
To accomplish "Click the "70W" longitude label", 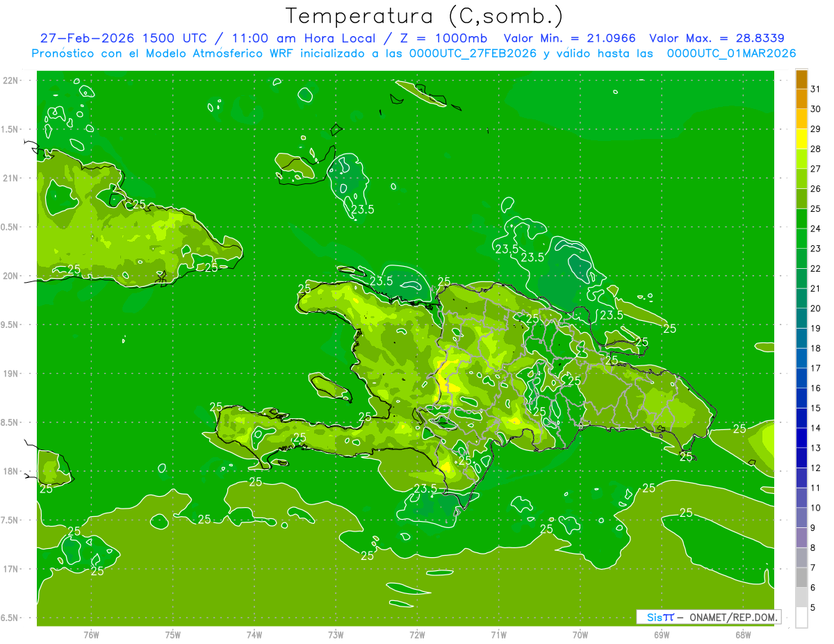I will point(580,634).
